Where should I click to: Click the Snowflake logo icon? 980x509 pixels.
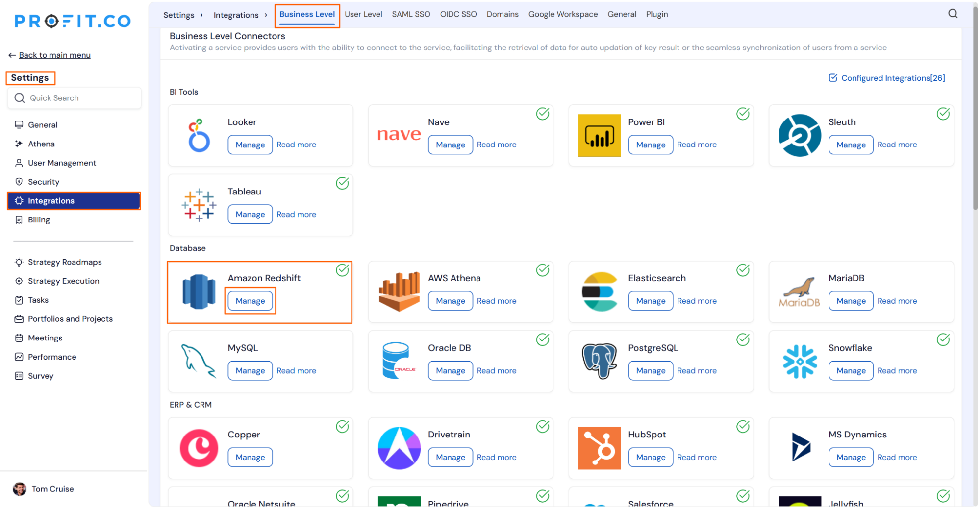click(799, 362)
